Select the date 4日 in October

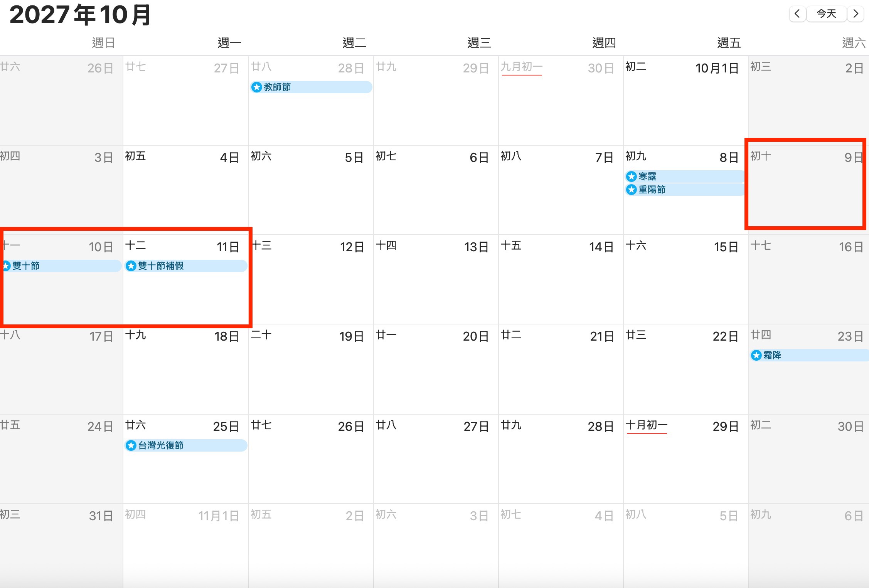tap(229, 158)
